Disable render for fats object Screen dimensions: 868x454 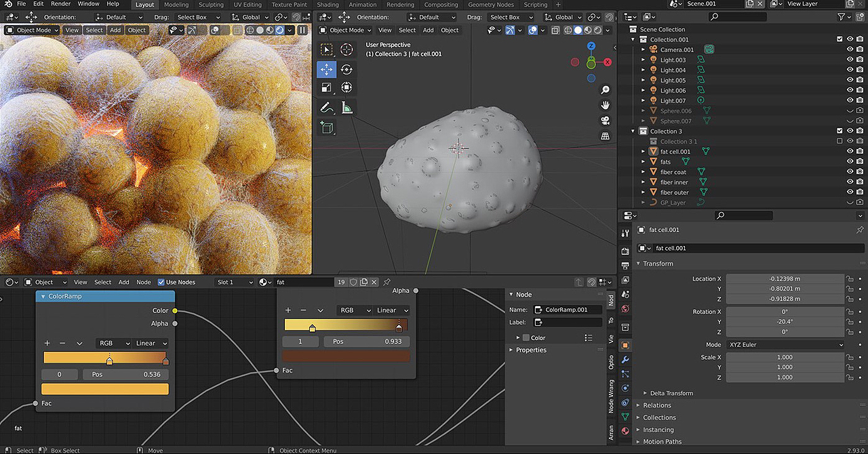tap(860, 162)
